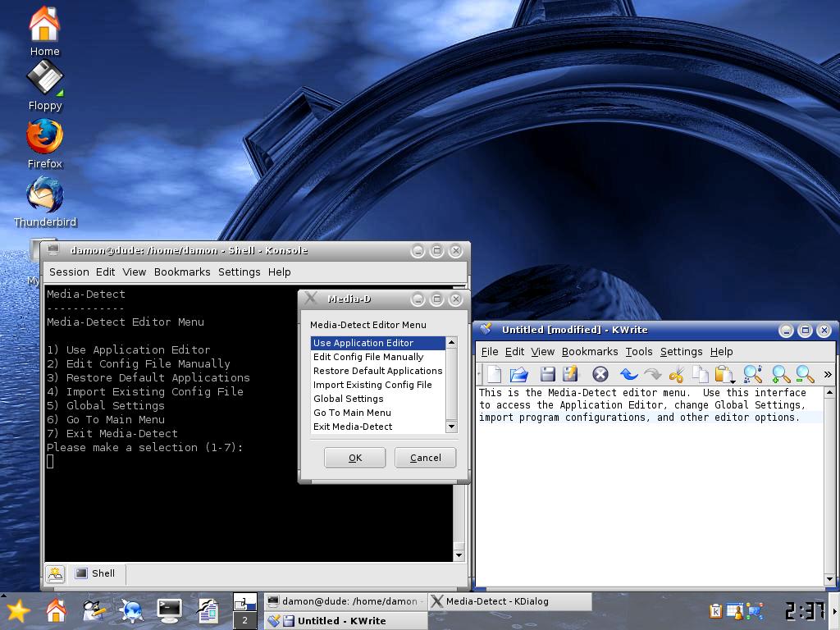This screenshot has height=630, width=840.
Task: Open the Edit menu in KWrite
Action: point(514,351)
